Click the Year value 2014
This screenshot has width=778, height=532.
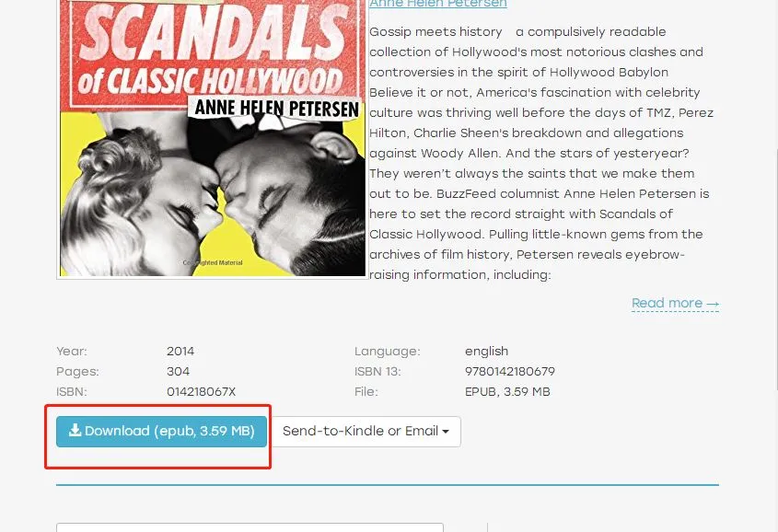[180, 351]
